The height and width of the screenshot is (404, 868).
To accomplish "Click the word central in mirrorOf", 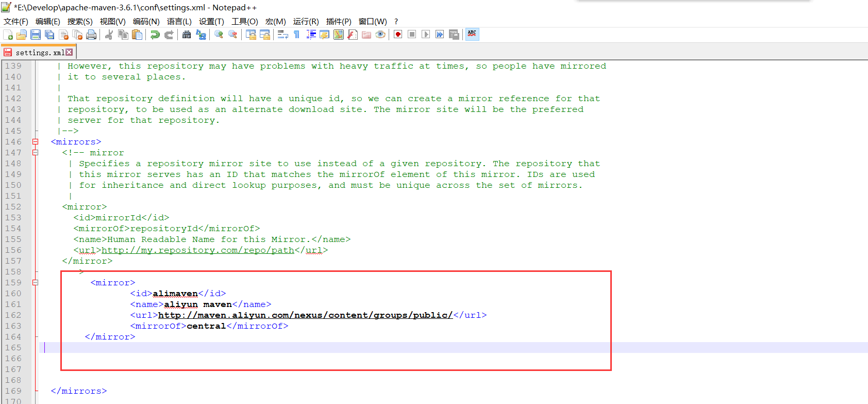I will coord(206,326).
